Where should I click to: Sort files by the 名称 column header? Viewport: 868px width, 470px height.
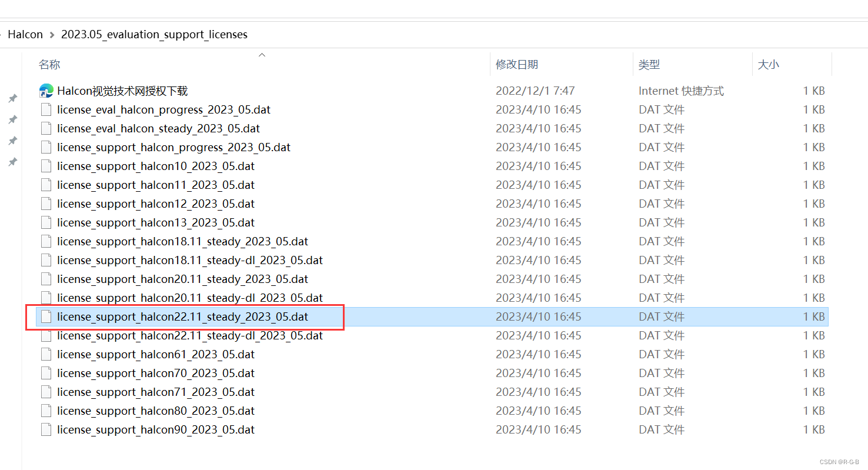(x=49, y=65)
